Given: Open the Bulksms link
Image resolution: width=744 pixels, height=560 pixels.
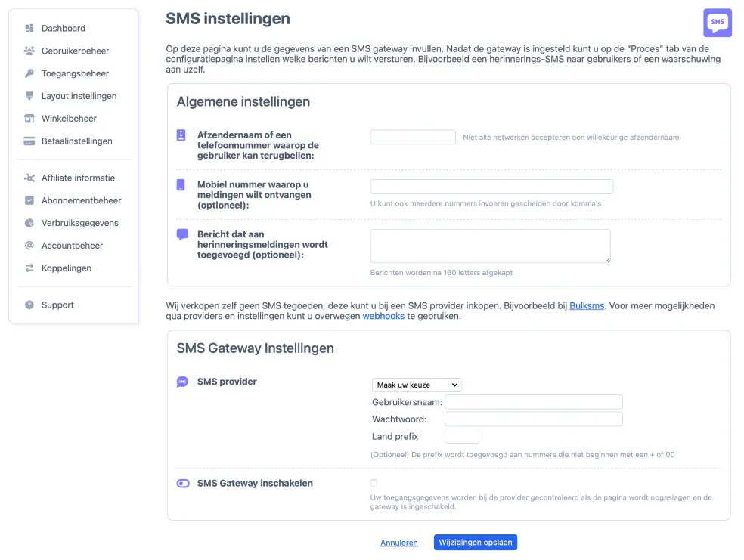Looking at the screenshot, I should (x=587, y=305).
